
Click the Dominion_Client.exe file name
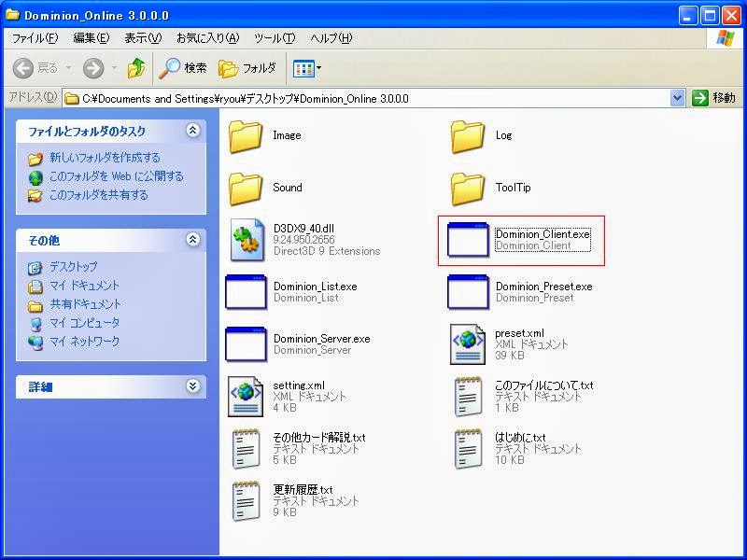click(x=543, y=234)
